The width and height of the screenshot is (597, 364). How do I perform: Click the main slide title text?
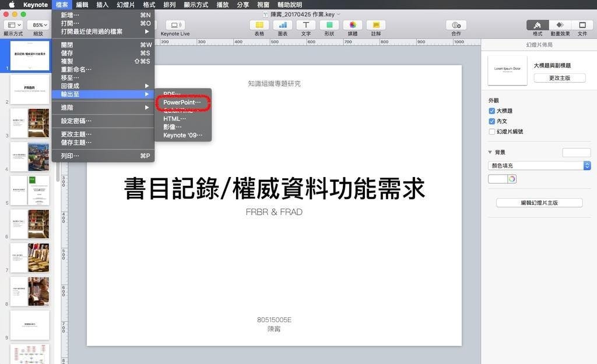[274, 188]
